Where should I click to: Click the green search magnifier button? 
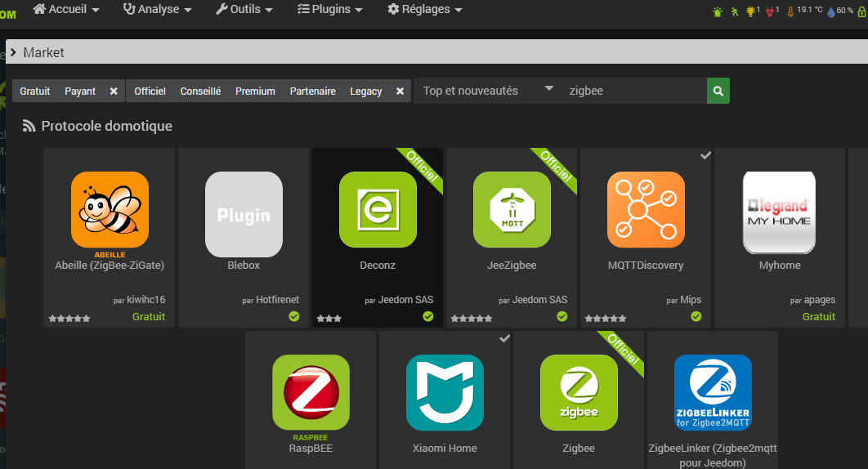pos(718,91)
